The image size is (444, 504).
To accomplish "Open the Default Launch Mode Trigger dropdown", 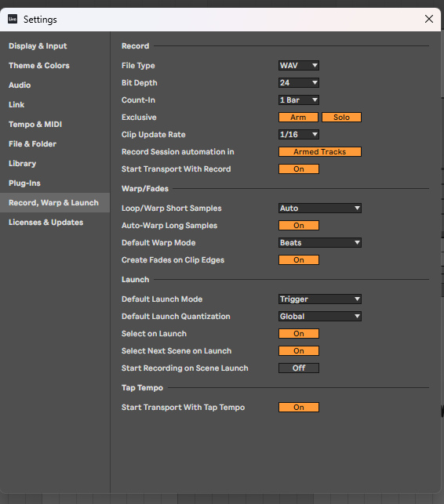I will [x=320, y=299].
